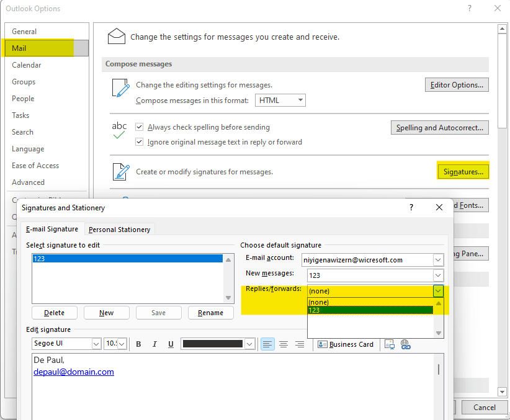Insert a picture into the signature
Viewport: 510px width, 420px height.
tap(390, 344)
